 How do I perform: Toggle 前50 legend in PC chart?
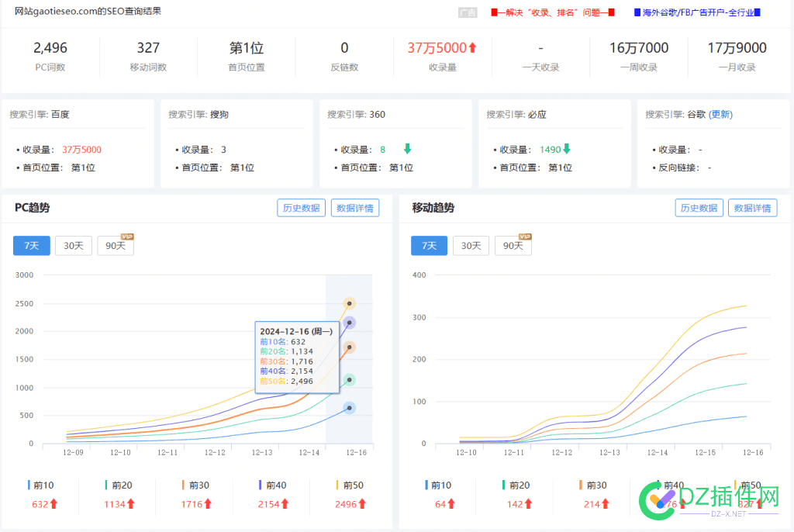350,485
